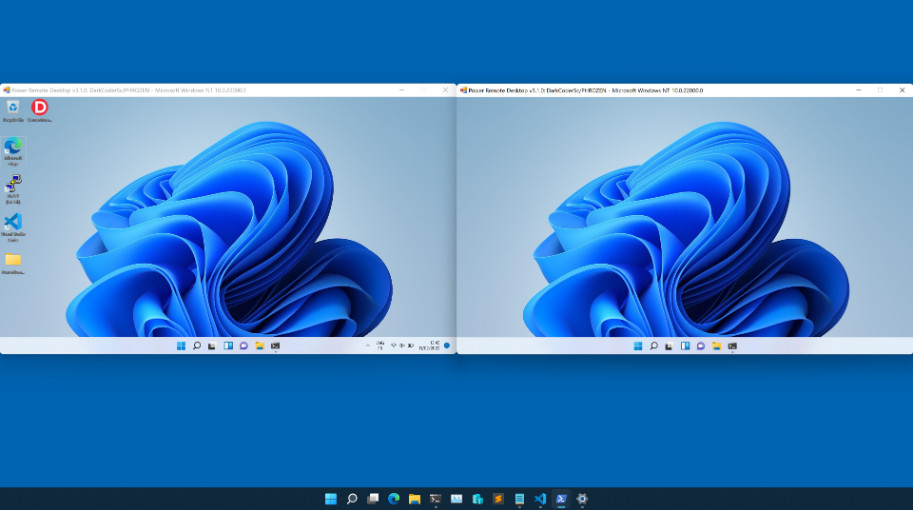This screenshot has width=913, height=510.
Task: Switch to PowerShell on host taskbar
Action: 561,499
